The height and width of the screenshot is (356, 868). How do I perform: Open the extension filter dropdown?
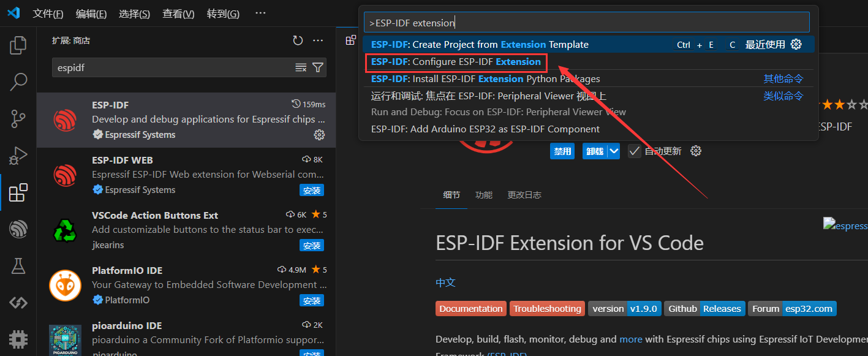pos(318,67)
